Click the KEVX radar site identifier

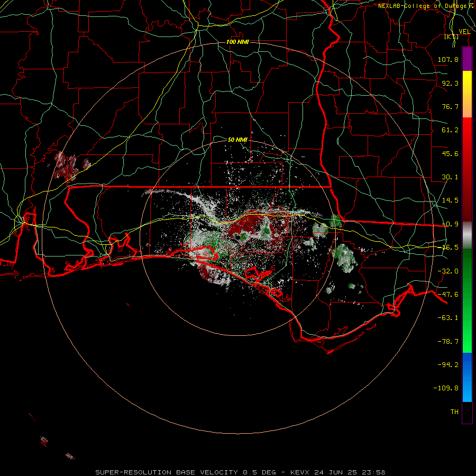click(300, 472)
